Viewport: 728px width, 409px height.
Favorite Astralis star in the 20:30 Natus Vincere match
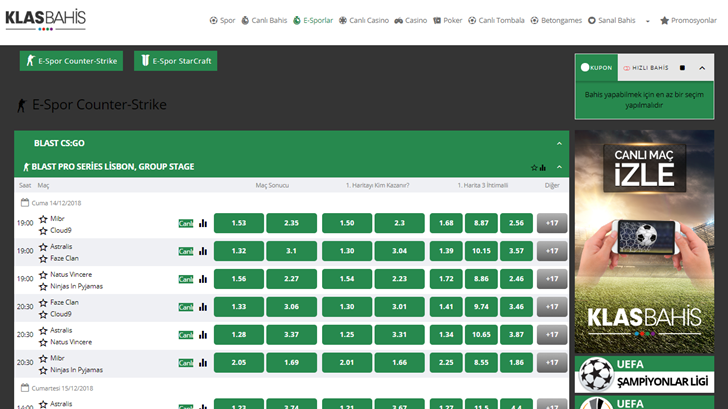[43, 330]
